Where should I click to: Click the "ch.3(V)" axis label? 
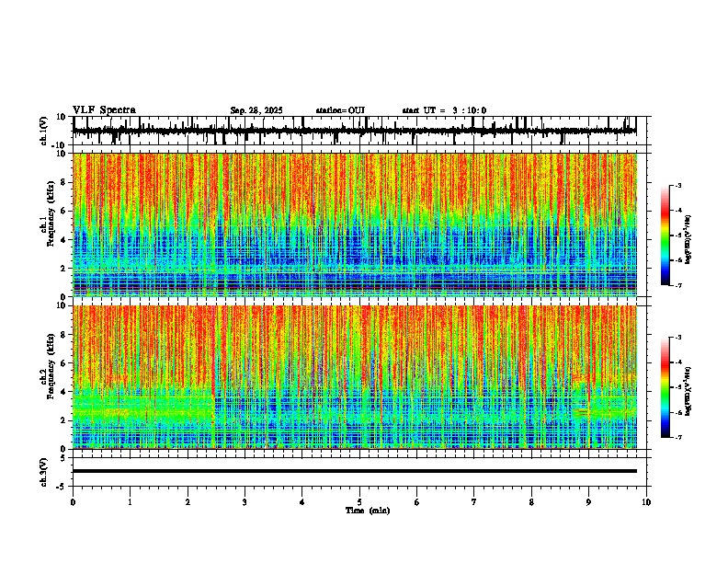[x=43, y=473]
